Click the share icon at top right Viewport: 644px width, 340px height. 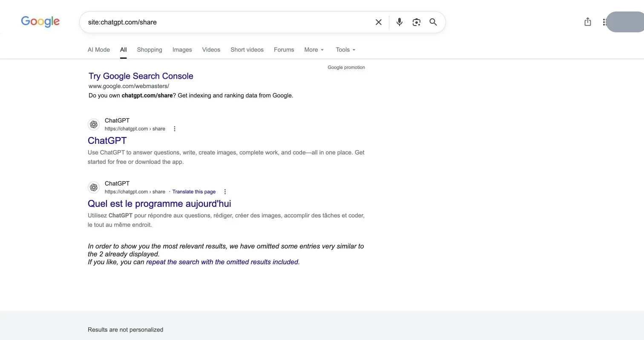pyautogui.click(x=588, y=22)
